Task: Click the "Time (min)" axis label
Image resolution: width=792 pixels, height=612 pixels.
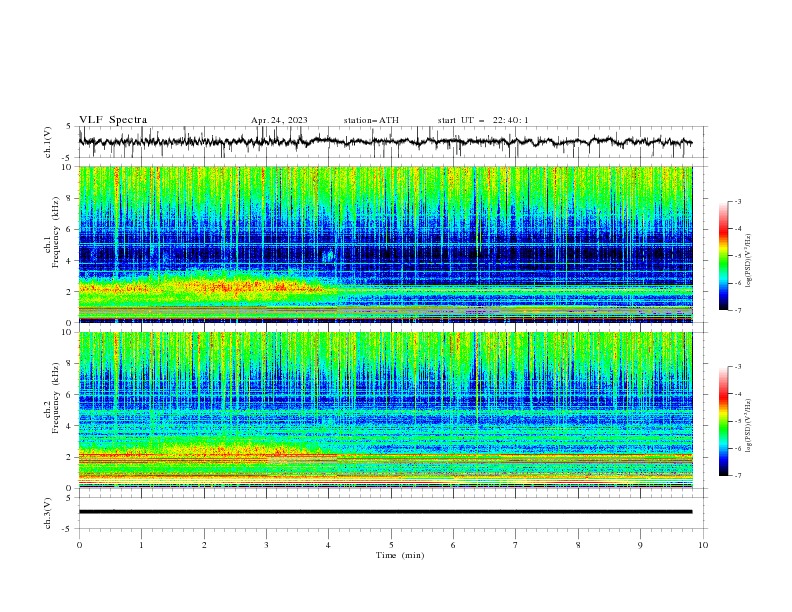Action: [x=400, y=555]
